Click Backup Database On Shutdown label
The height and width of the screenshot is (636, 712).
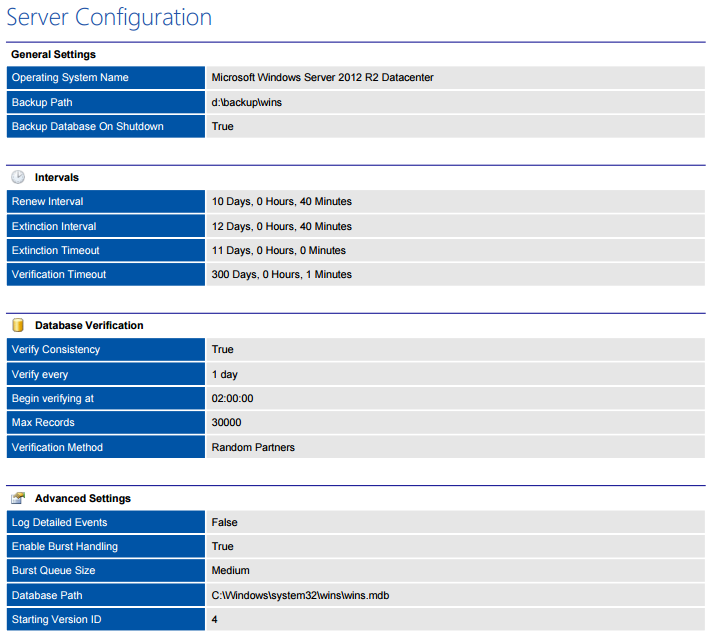88,127
